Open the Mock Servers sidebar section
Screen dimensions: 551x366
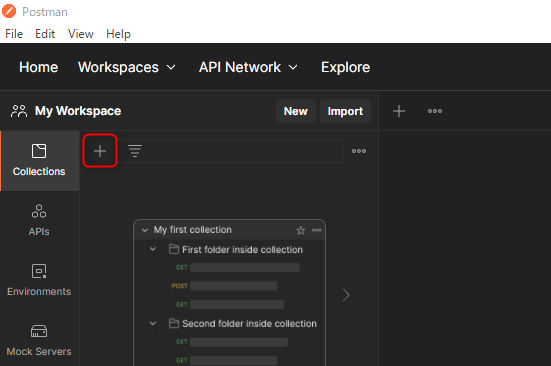click(39, 340)
